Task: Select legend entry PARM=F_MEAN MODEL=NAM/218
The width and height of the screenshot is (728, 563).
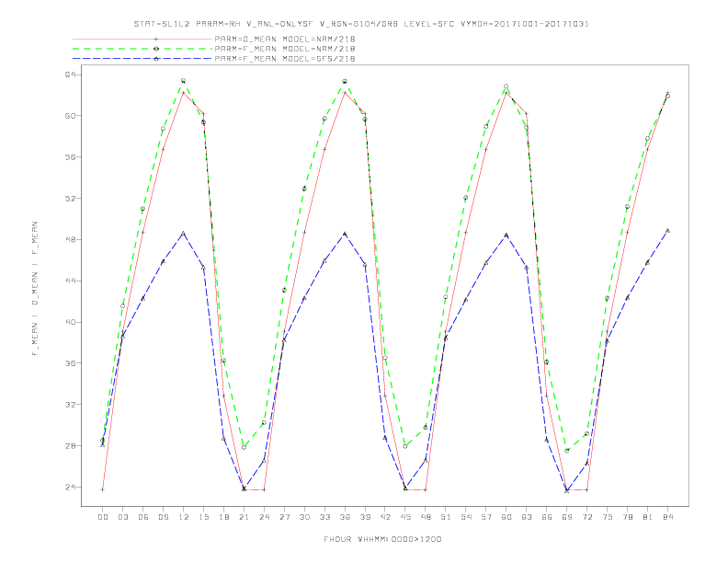Action: [285, 49]
